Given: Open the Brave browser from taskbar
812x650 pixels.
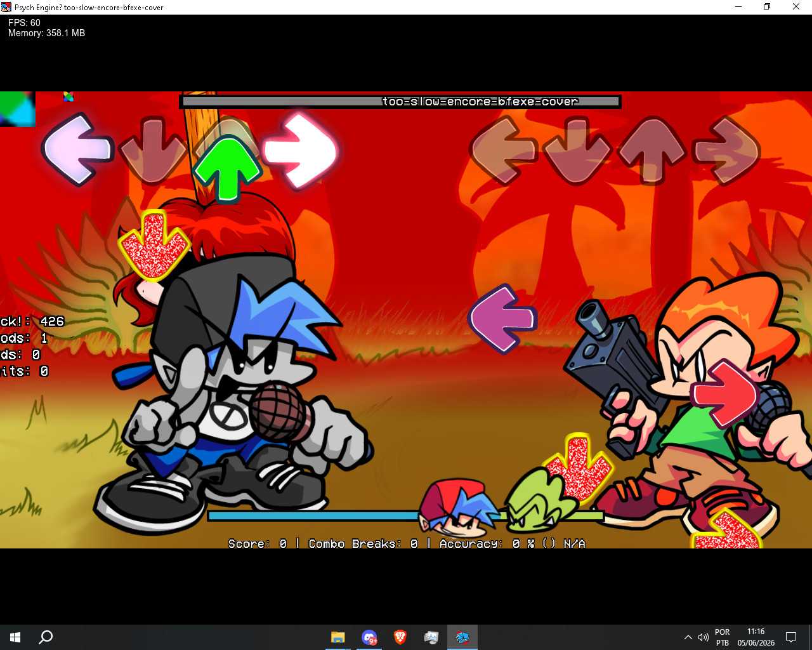Looking at the screenshot, I should (400, 637).
